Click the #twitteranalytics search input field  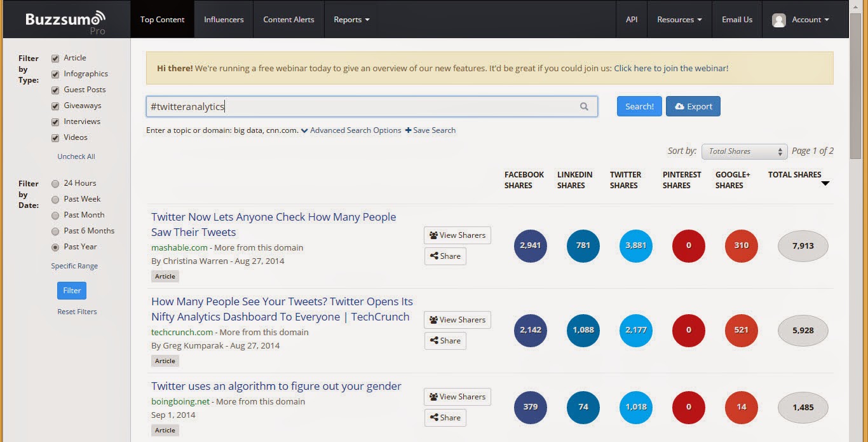click(372, 107)
